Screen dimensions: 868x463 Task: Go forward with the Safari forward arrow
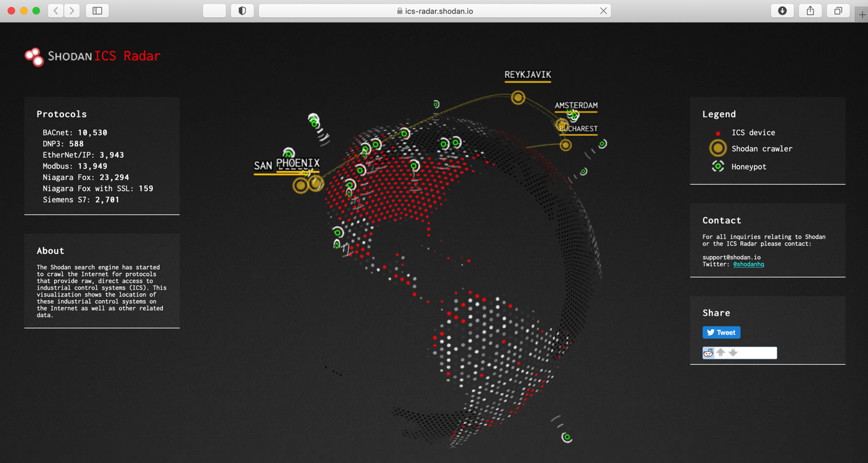pos(72,11)
